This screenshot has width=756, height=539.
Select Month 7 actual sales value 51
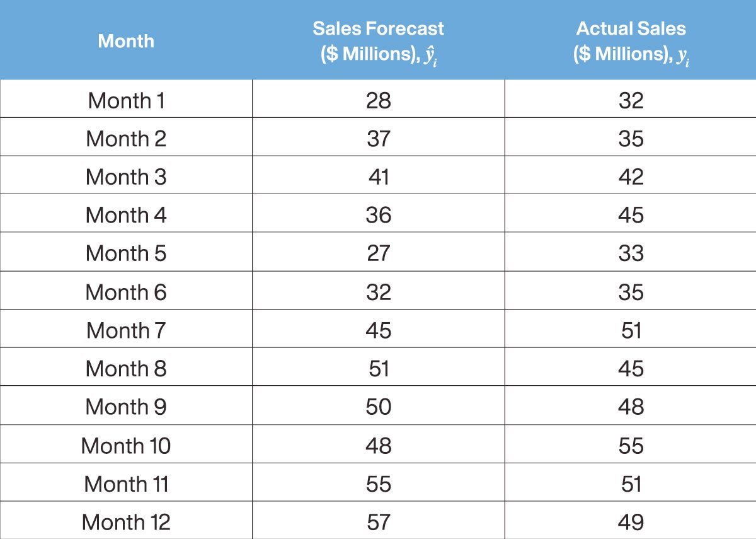(631, 330)
